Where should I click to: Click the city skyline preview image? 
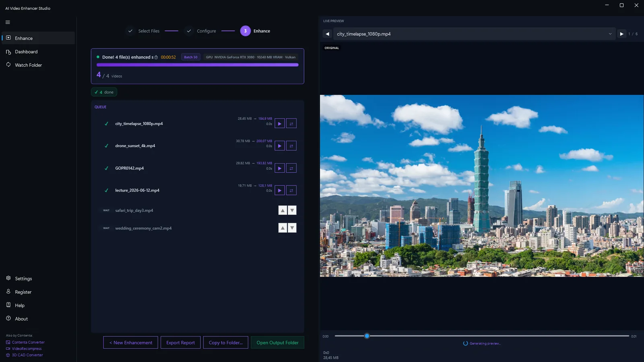click(x=482, y=186)
